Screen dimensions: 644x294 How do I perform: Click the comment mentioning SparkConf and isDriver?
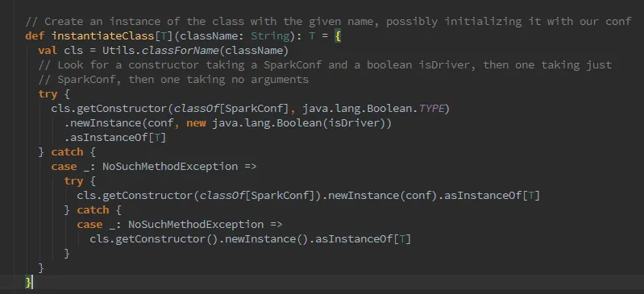click(x=325, y=65)
